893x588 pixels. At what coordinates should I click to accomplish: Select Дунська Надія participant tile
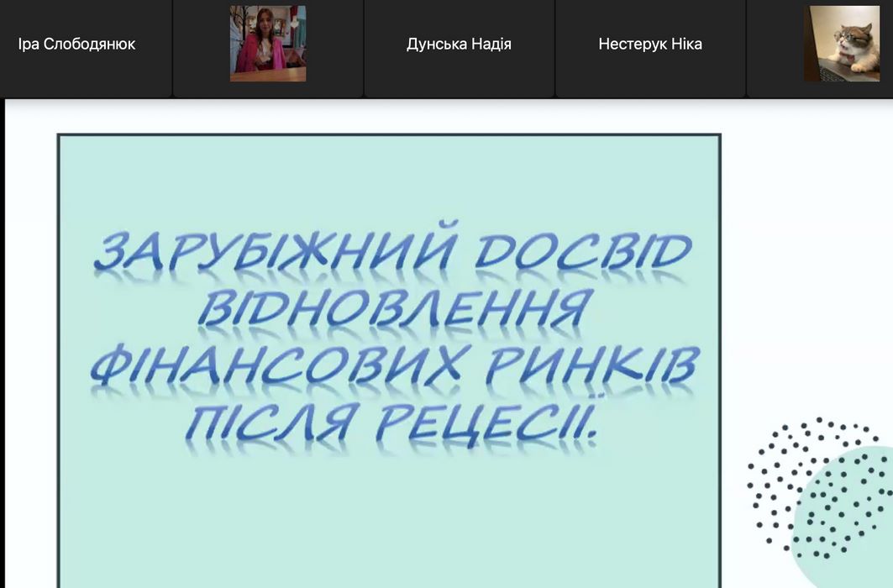(x=459, y=45)
